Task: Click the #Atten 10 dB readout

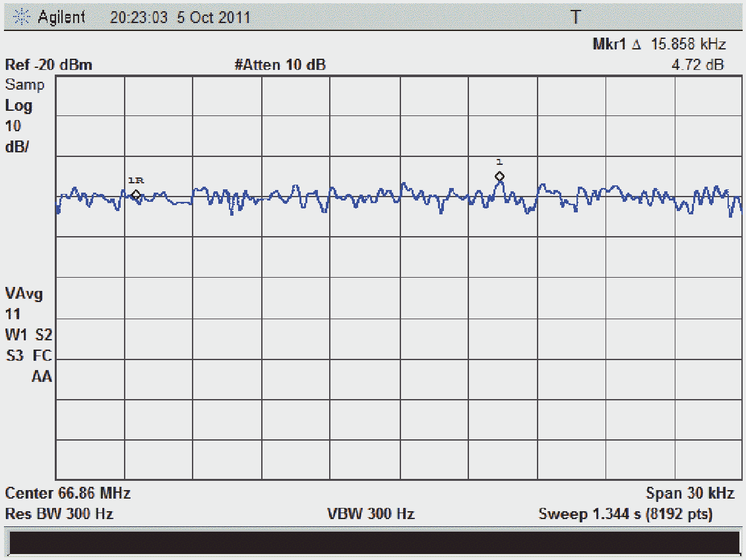Action: click(280, 65)
